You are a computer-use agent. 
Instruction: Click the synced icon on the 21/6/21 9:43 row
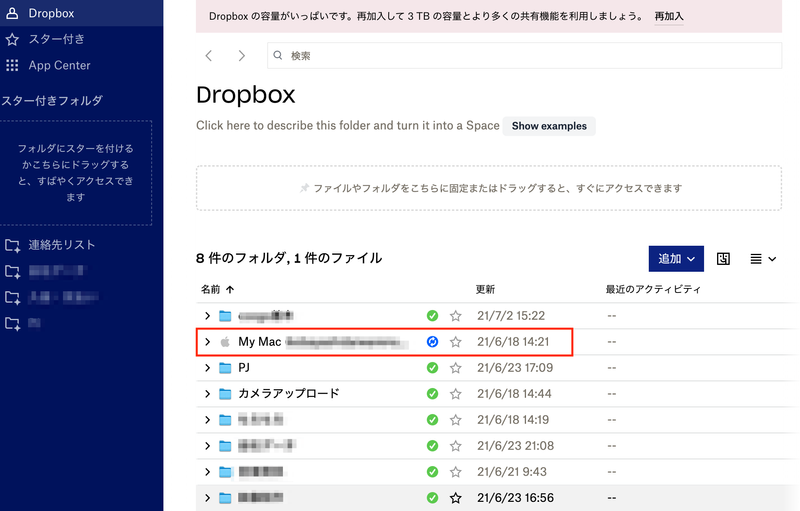(x=432, y=472)
